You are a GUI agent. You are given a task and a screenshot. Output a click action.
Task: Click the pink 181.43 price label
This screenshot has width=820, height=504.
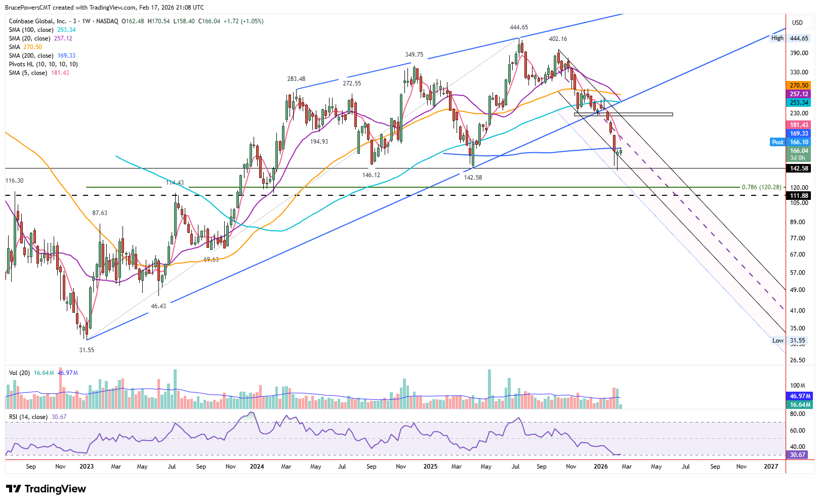pos(799,125)
